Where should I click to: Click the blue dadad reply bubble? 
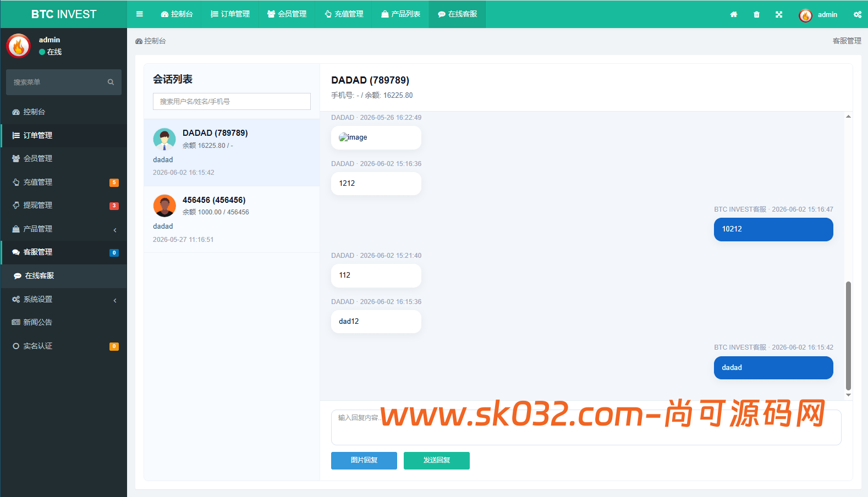tap(773, 368)
